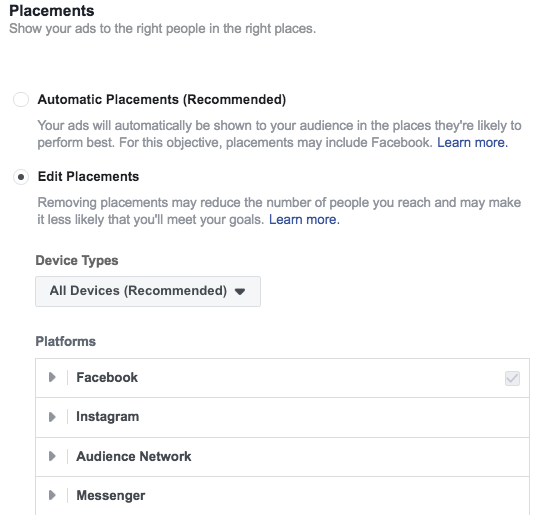The image size is (542, 515).
Task: Click the Edit Placements label text
Action: 88,177
